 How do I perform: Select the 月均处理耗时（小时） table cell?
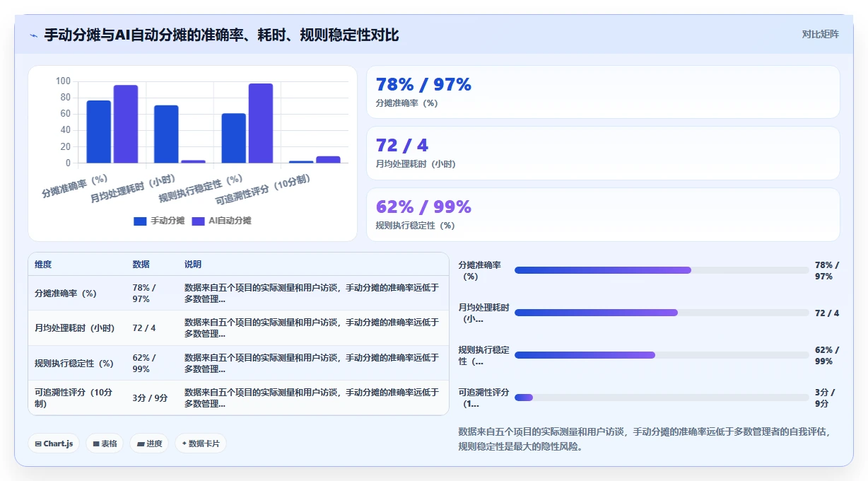pos(76,328)
